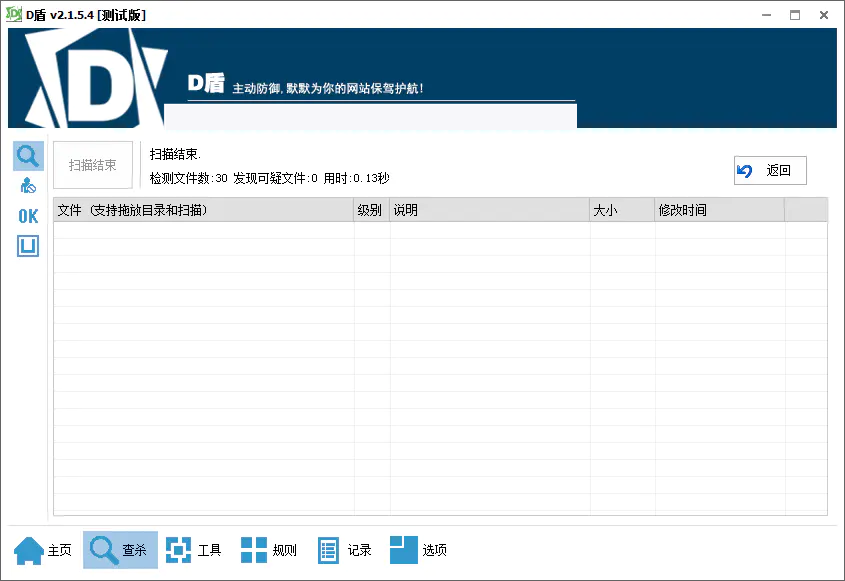The image size is (845, 581).
Task: Sort by the 级别 (Level) column header
Action: tap(370, 209)
